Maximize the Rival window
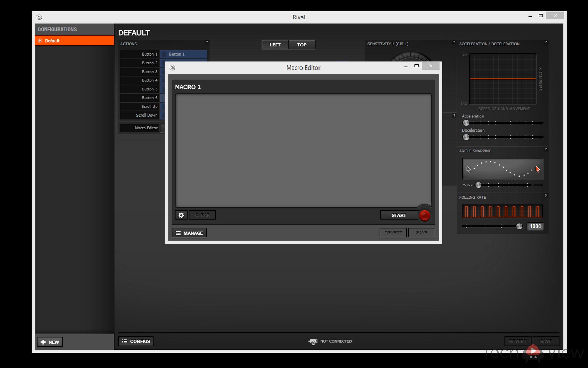 click(x=541, y=16)
